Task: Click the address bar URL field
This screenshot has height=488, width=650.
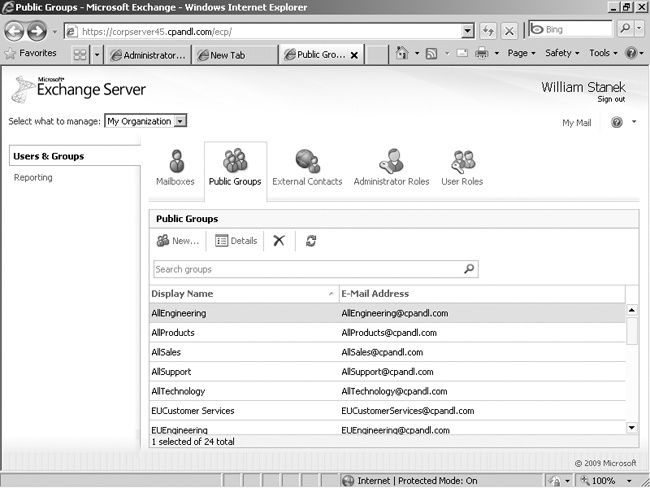Action: [263, 32]
